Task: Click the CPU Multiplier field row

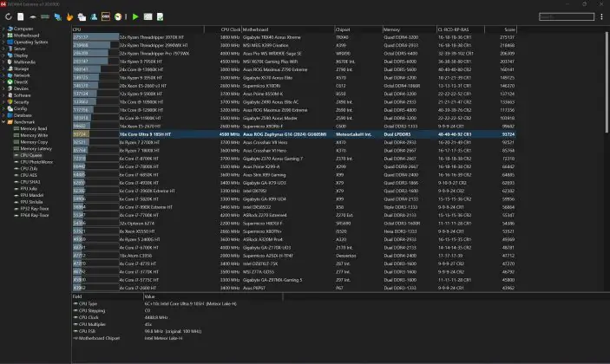Action: tap(177, 324)
